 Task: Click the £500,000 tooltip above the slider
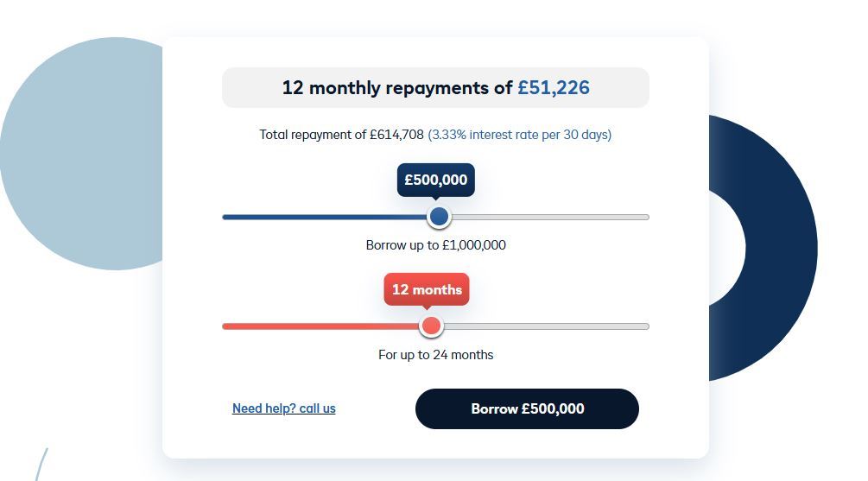pyautogui.click(x=435, y=180)
